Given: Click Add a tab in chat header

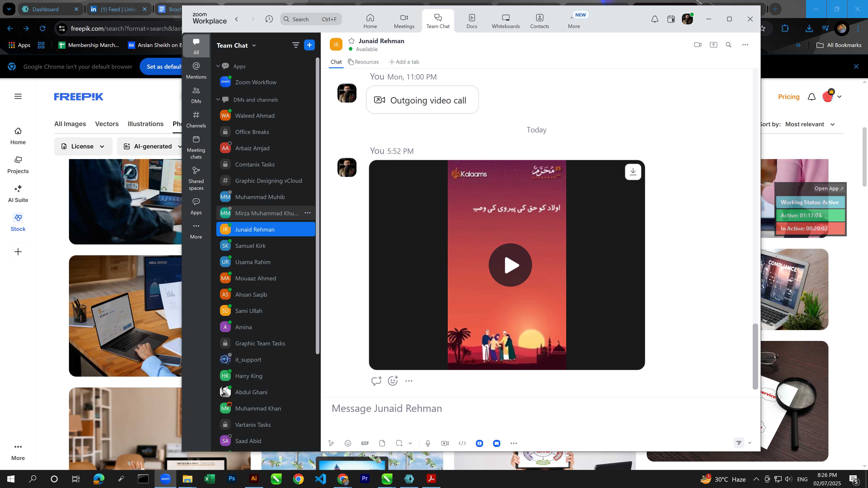Looking at the screenshot, I should pos(404,62).
